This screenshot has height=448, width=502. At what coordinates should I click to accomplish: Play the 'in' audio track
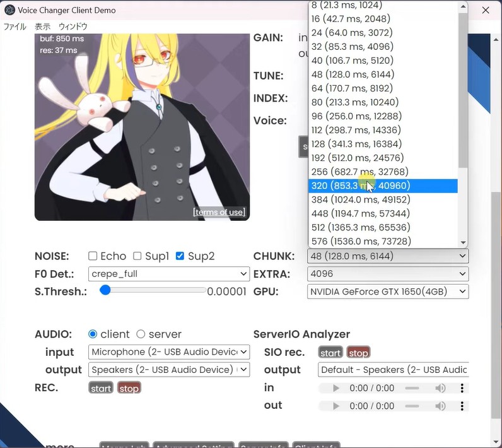pos(336,388)
